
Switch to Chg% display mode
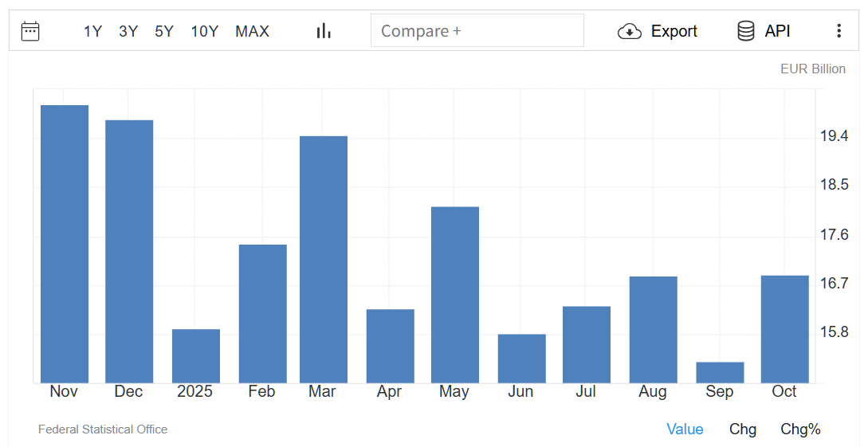[800, 429]
